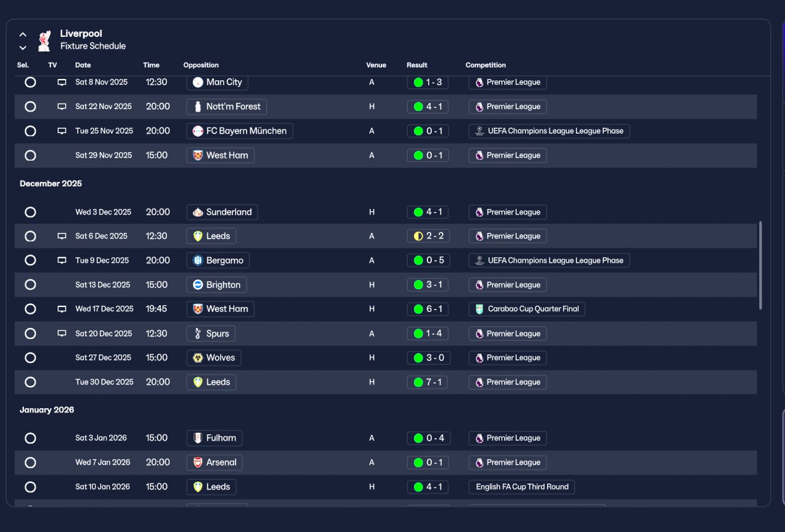Click the TV icon for FC Bayern München match

coord(62,131)
